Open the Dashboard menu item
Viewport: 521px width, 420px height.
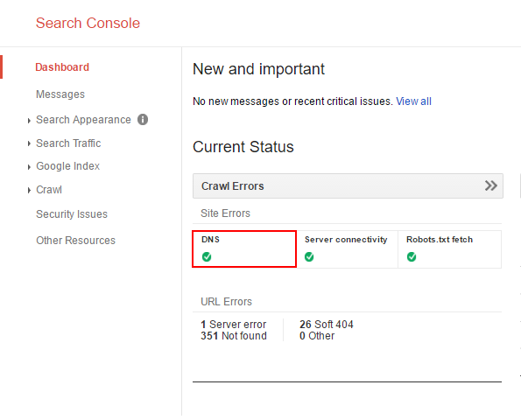[62, 67]
